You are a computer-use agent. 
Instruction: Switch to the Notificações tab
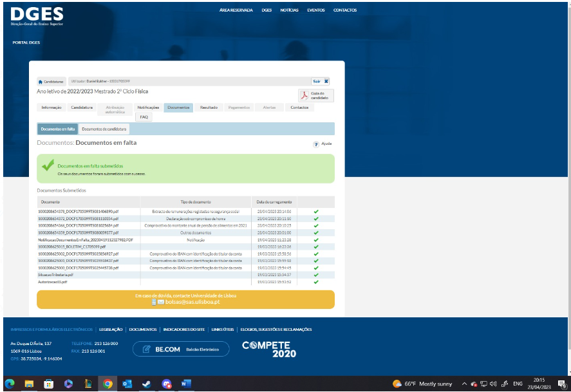click(148, 107)
